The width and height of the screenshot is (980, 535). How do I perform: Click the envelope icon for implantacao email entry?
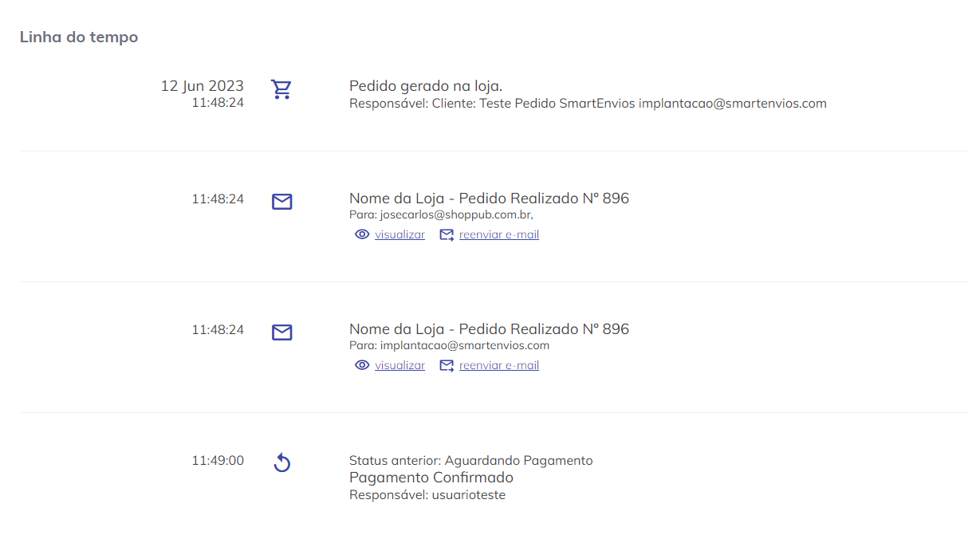(282, 332)
